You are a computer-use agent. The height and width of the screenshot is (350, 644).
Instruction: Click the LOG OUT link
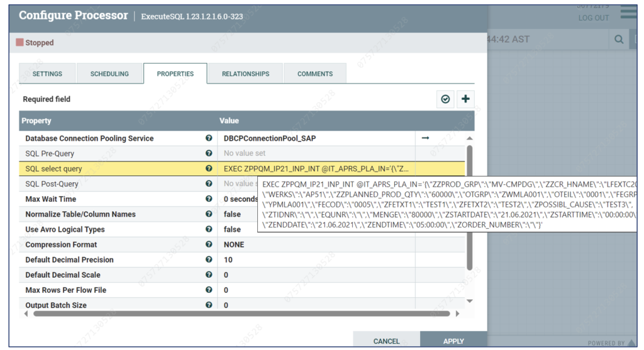[x=594, y=18]
